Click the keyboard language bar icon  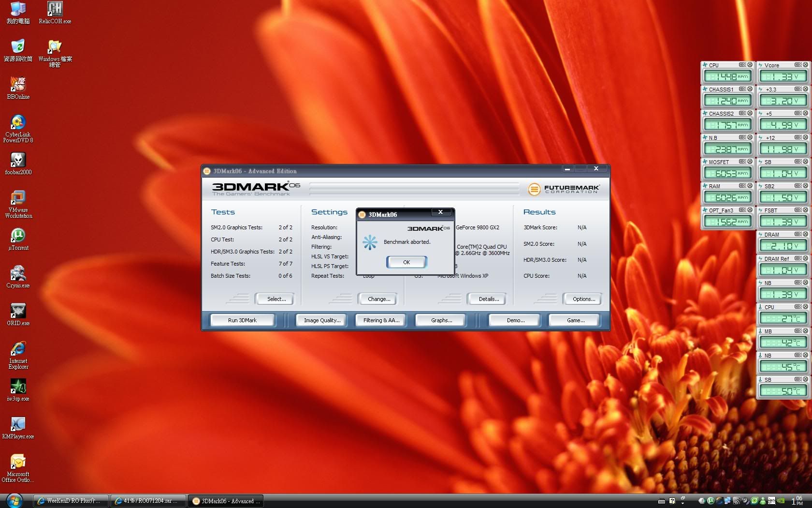click(x=662, y=501)
